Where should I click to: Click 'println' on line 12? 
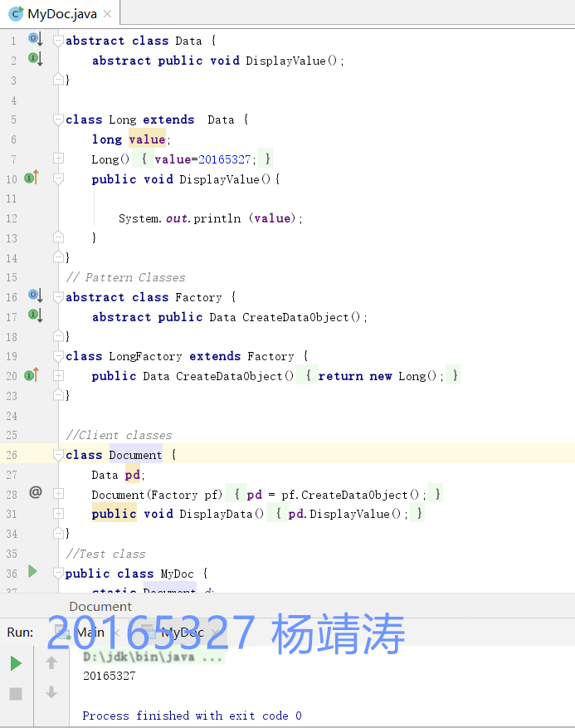pos(217,218)
